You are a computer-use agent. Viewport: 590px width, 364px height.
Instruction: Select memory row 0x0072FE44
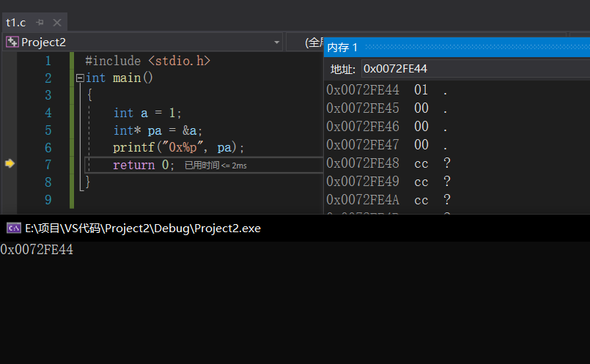coord(363,90)
